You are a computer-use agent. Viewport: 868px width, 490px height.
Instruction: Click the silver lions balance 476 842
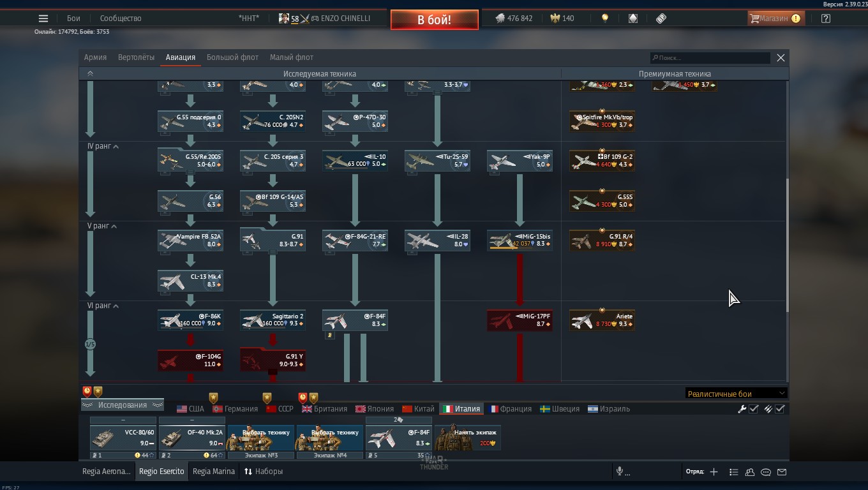coord(514,19)
